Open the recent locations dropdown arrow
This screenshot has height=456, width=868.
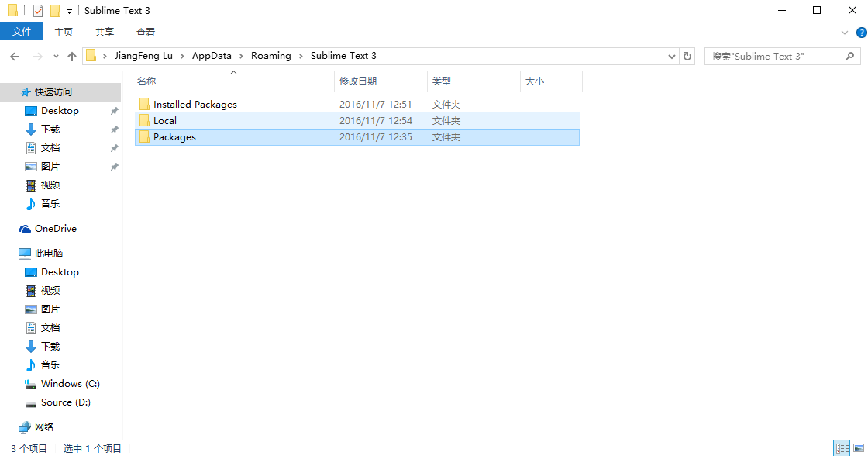tap(56, 56)
